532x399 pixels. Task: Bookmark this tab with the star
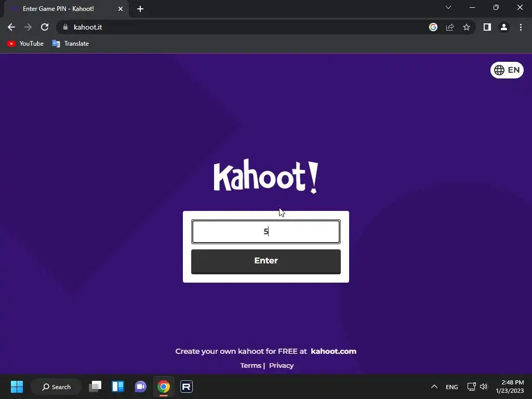pyautogui.click(x=467, y=27)
